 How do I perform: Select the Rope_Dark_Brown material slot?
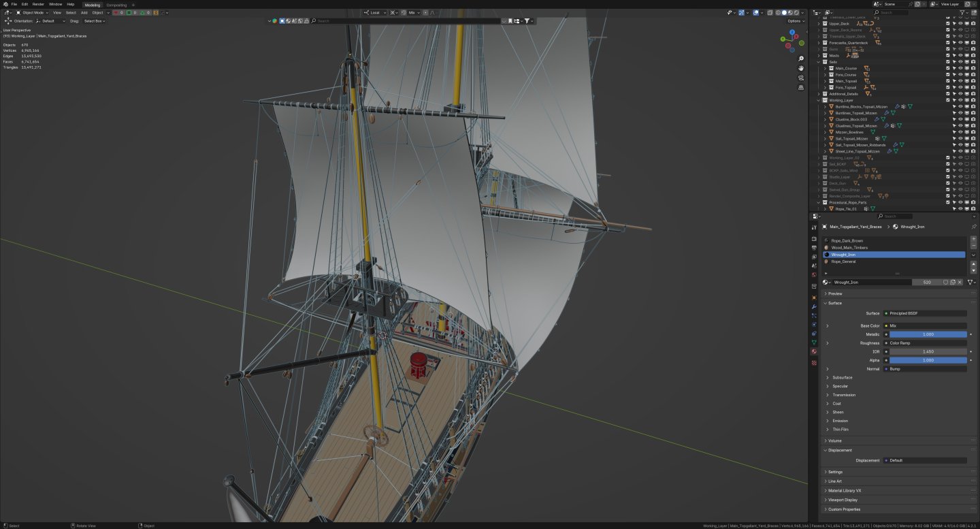click(x=894, y=240)
